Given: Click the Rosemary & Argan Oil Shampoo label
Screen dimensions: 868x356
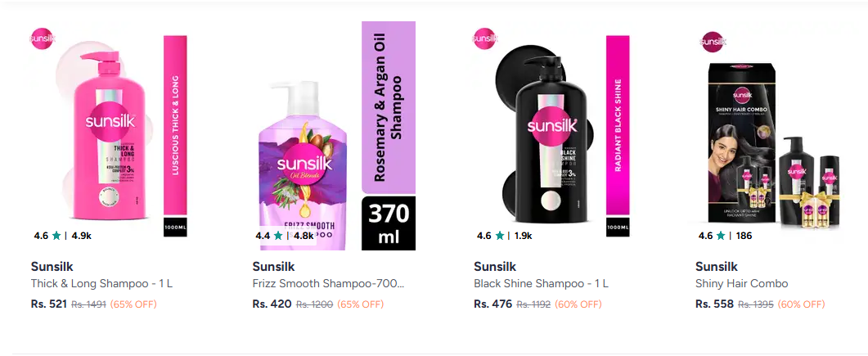Looking at the screenshot, I should (x=389, y=106).
